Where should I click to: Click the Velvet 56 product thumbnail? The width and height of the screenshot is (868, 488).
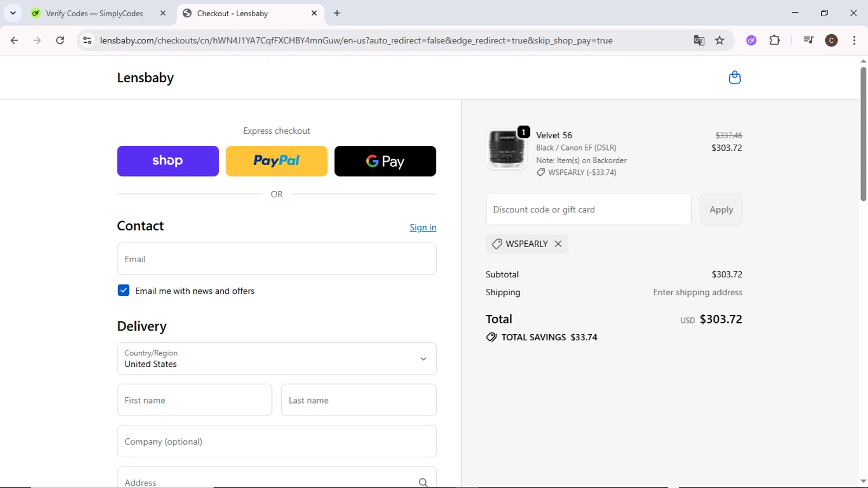click(x=506, y=149)
